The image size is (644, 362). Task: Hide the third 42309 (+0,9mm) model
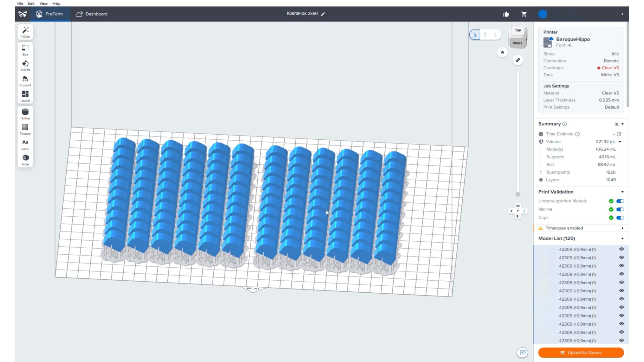point(621,266)
